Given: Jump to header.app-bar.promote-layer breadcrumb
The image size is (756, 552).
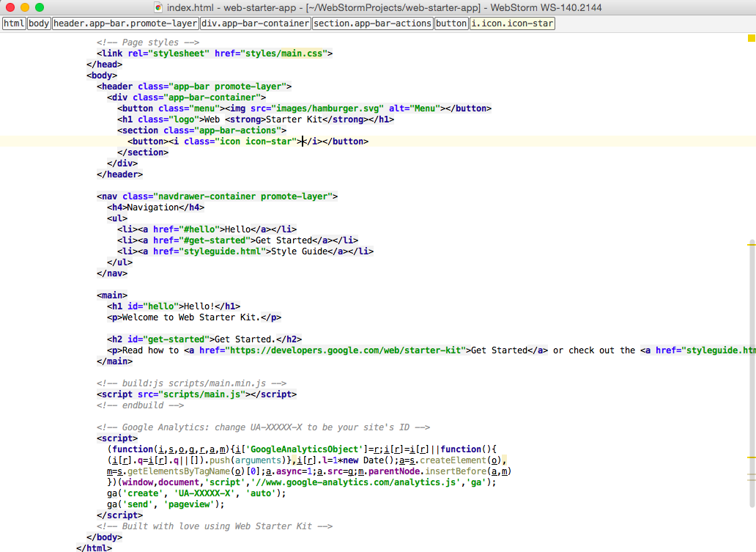Looking at the screenshot, I should coord(125,23).
